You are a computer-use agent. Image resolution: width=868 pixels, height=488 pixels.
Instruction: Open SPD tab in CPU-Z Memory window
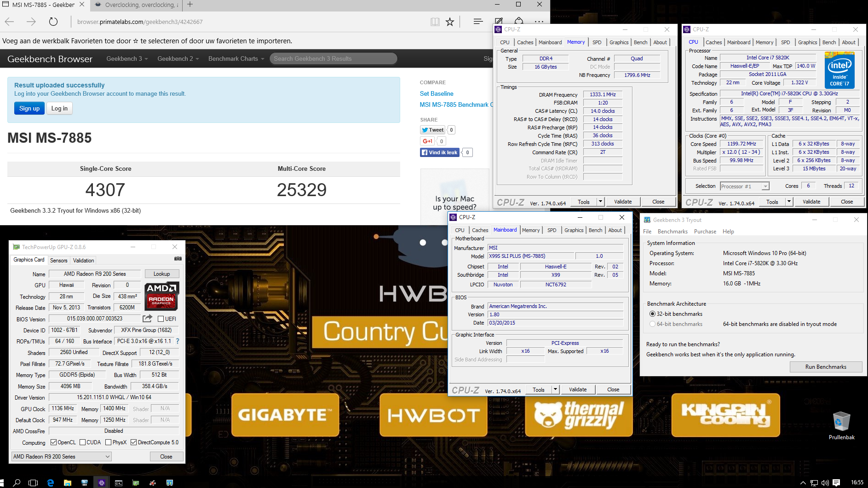597,42
